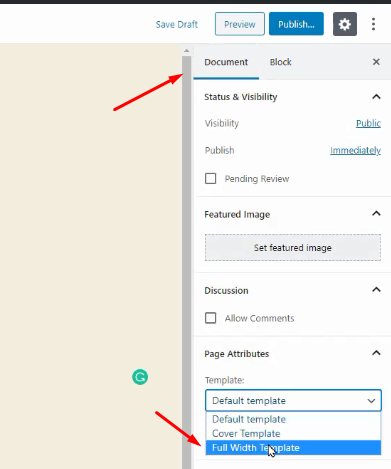The width and height of the screenshot is (391, 469).
Task: Enable the Allow Comments checkbox
Action: (x=210, y=318)
